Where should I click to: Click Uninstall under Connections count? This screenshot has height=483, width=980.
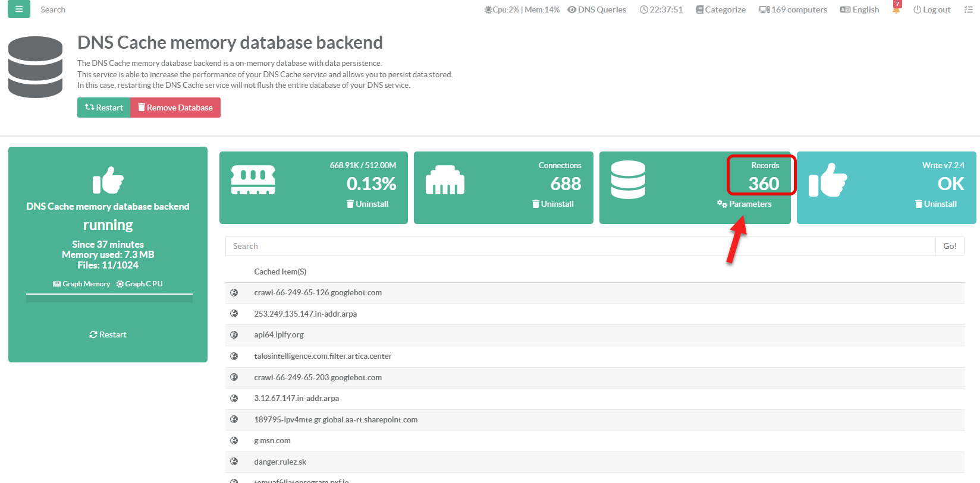(552, 204)
